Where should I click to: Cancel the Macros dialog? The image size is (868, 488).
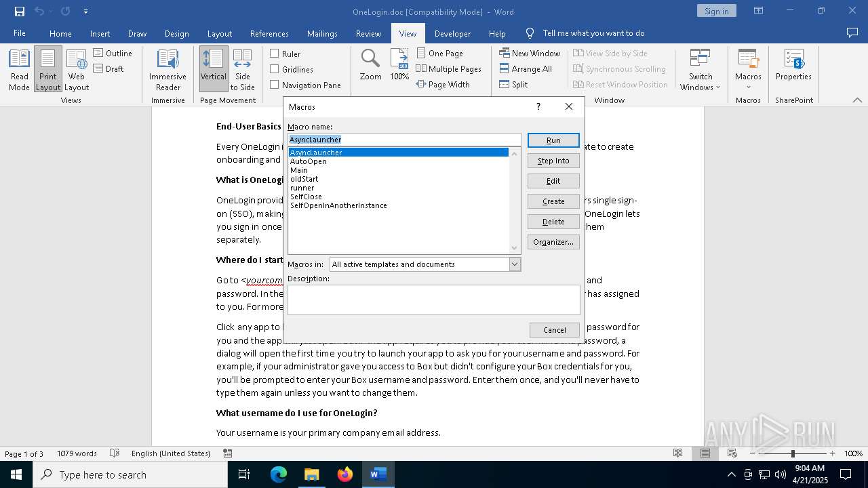[x=555, y=330]
